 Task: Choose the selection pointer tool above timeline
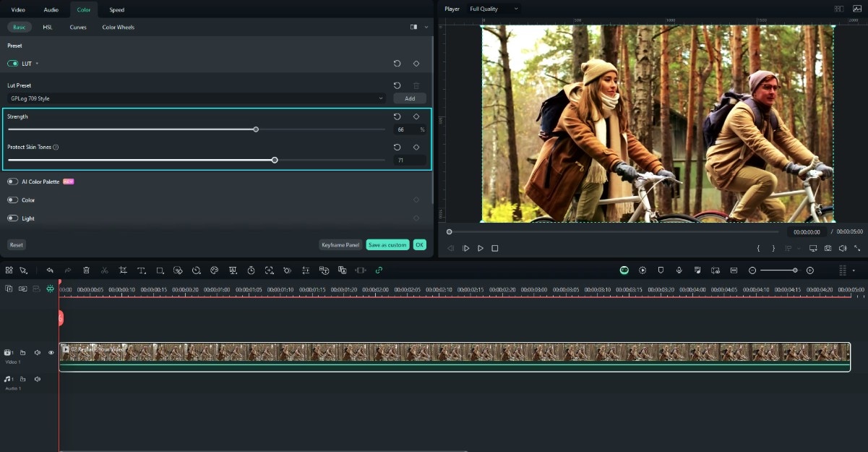(23, 270)
